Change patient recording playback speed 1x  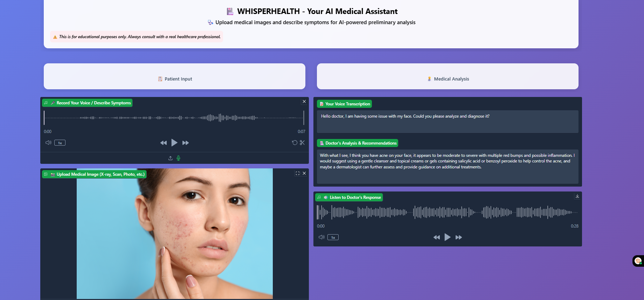pos(60,143)
